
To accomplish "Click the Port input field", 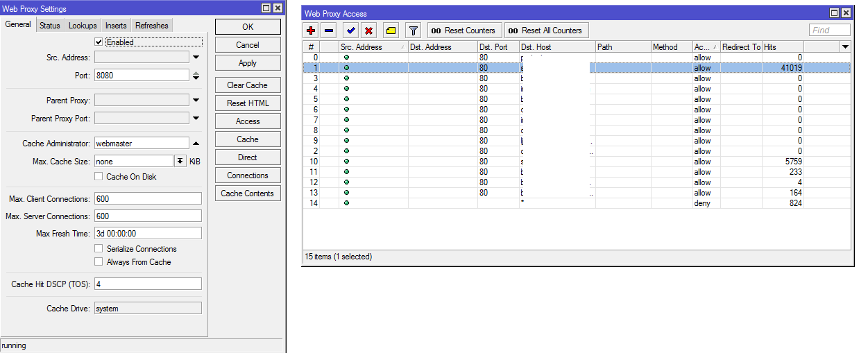I will [142, 76].
